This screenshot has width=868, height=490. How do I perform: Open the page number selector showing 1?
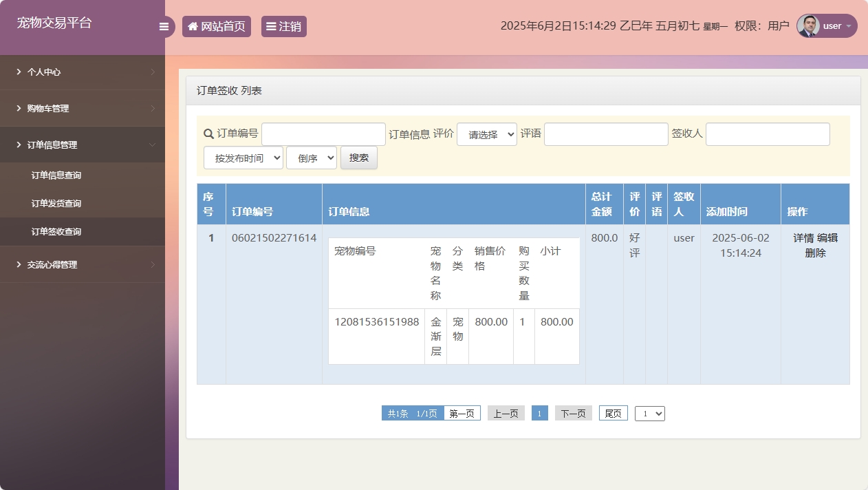[649, 413]
